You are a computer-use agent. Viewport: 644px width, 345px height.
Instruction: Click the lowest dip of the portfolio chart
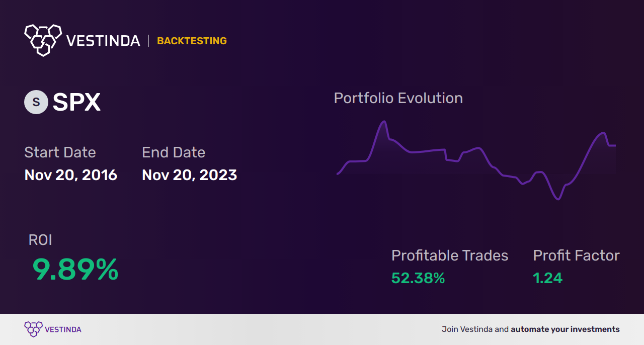click(557, 199)
